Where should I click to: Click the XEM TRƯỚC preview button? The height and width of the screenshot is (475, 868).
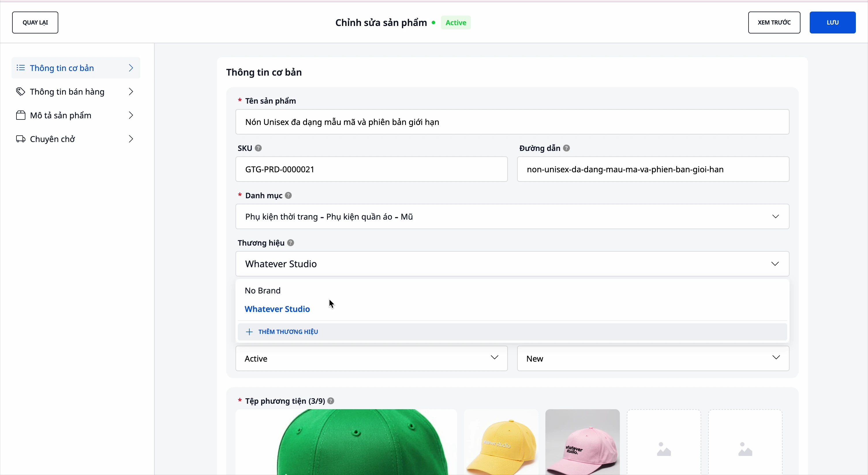tap(774, 23)
